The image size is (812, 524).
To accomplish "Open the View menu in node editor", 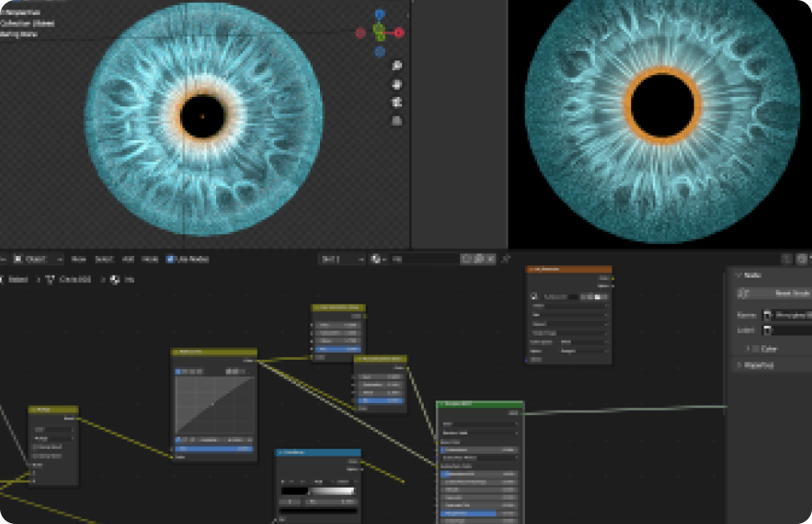I will point(79,259).
